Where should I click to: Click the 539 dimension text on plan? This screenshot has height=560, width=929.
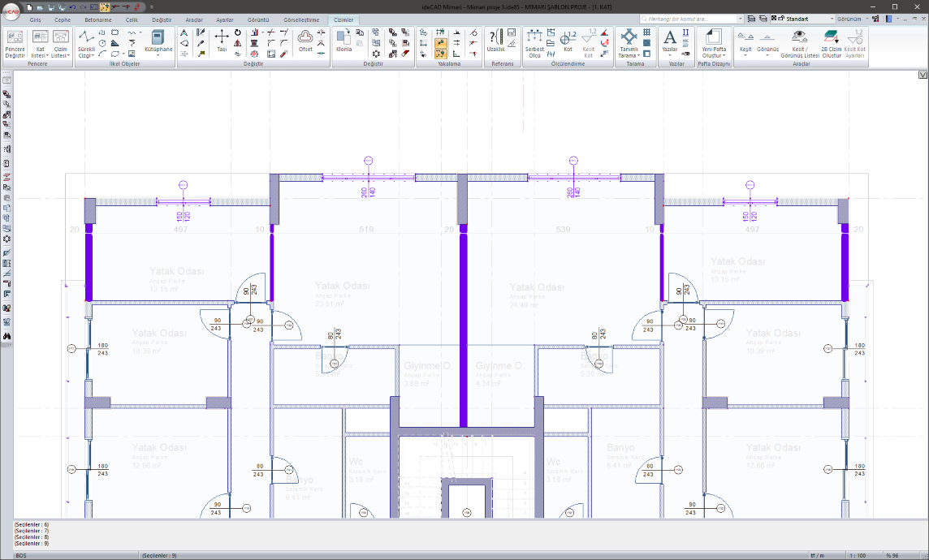[563, 229]
